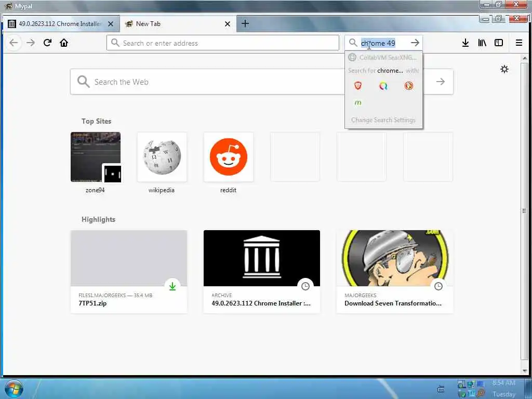
Task: Click the 49.0.2623.112 Chrome Installer title text
Action: 261,303
